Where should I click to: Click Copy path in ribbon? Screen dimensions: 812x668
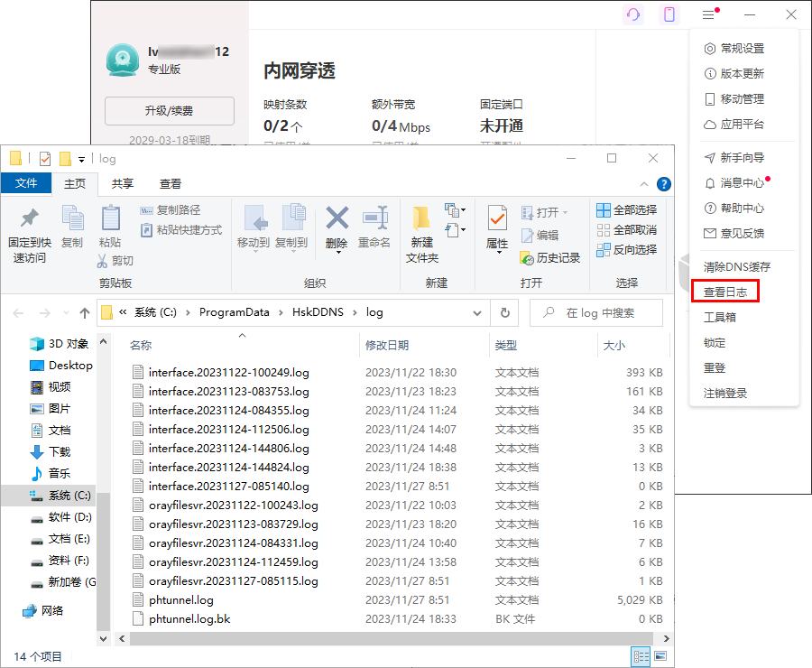pos(171,210)
